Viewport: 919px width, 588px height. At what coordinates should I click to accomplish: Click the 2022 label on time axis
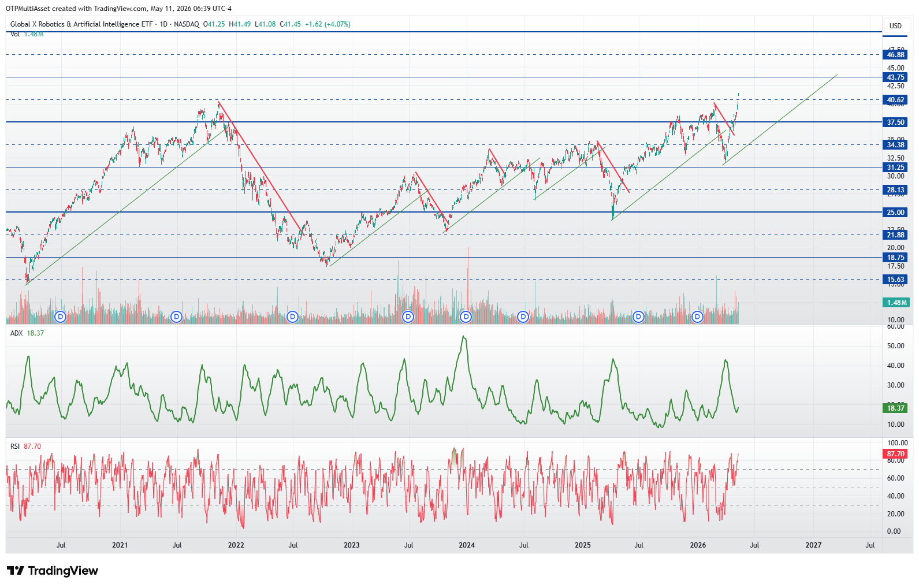click(236, 545)
